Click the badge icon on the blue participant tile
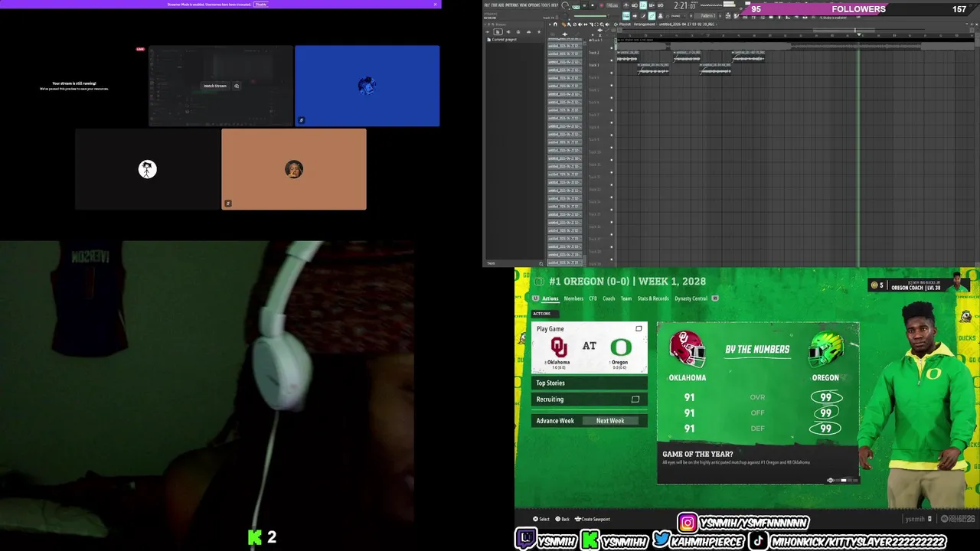The width and height of the screenshot is (980, 551). (302, 120)
